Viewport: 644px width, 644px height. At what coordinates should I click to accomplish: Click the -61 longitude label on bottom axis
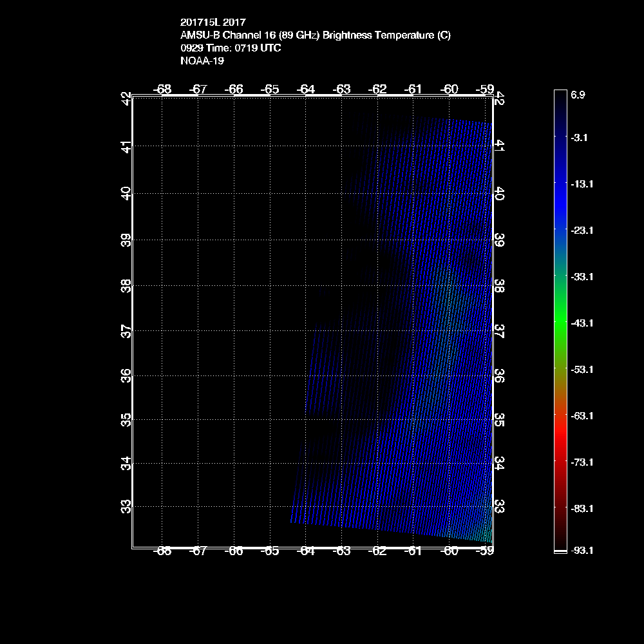(x=413, y=551)
